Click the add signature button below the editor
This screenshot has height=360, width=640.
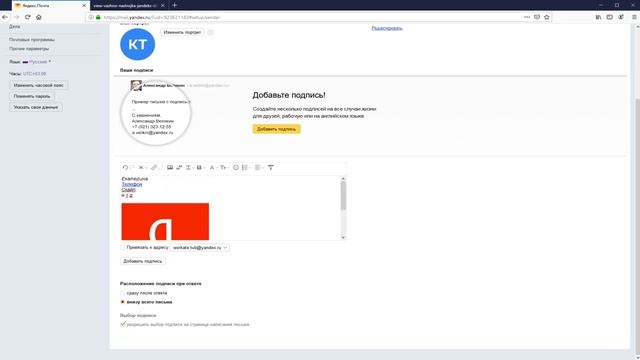point(142,261)
